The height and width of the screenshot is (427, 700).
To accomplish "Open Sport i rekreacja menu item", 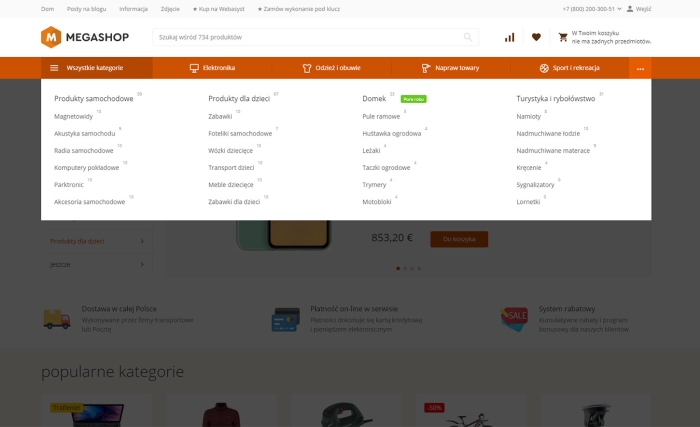I will 570,68.
